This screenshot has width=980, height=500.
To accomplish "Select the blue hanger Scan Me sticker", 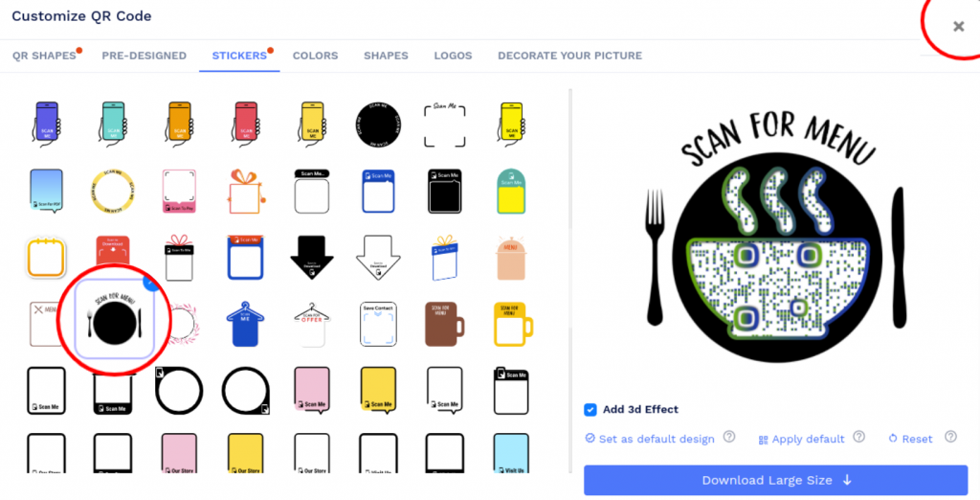I will 246,324.
